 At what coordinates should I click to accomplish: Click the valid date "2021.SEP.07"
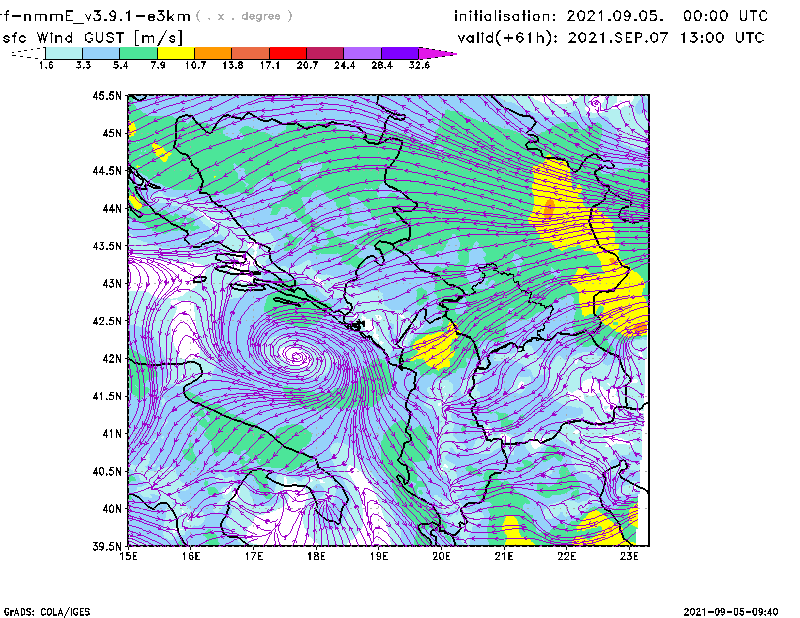[x=619, y=38]
